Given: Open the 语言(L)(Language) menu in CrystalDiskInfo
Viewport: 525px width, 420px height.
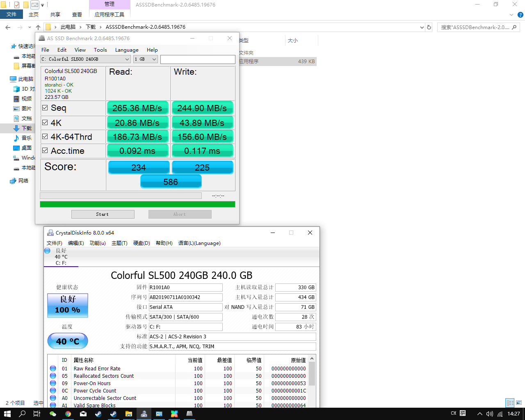Looking at the screenshot, I should (x=199, y=243).
